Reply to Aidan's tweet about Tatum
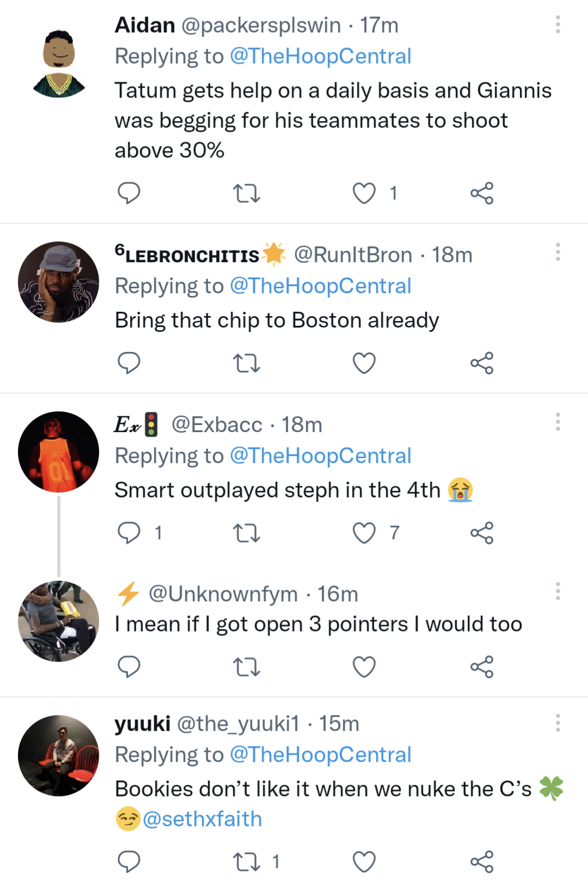588x891 pixels. [129, 193]
